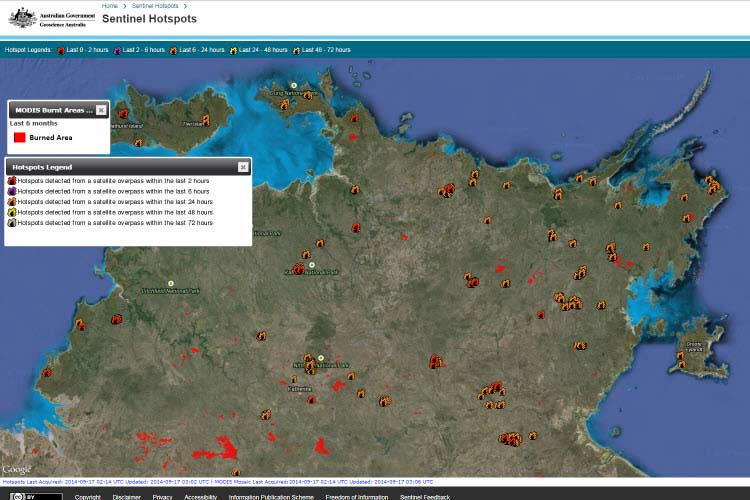
Task: Open the Sentinel Feedback footer link
Action: pyautogui.click(x=425, y=497)
